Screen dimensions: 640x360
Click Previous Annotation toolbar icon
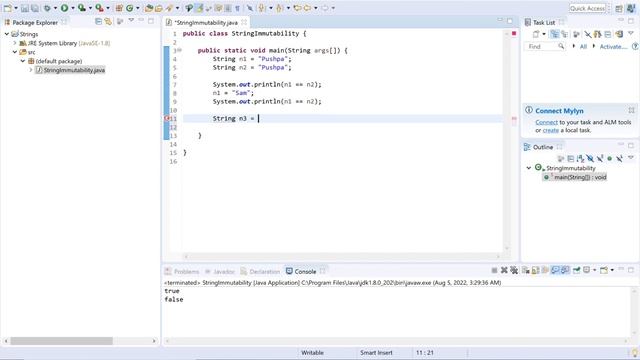tap(280, 8)
